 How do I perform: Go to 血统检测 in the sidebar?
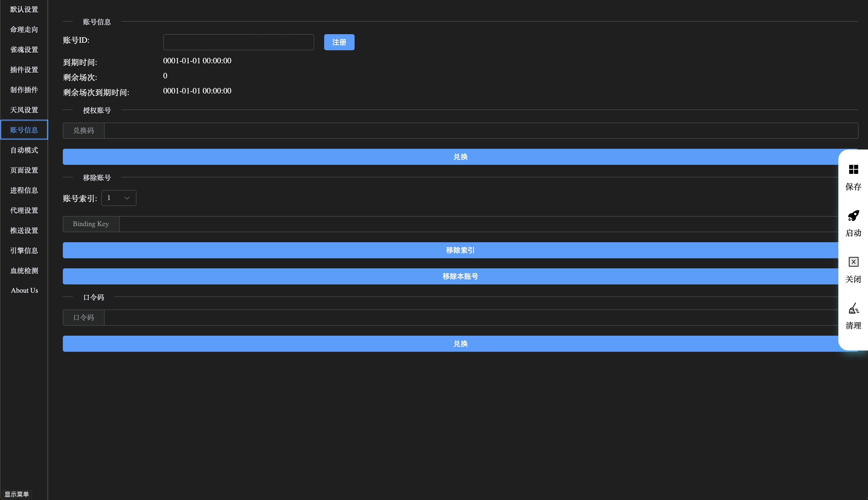24,271
